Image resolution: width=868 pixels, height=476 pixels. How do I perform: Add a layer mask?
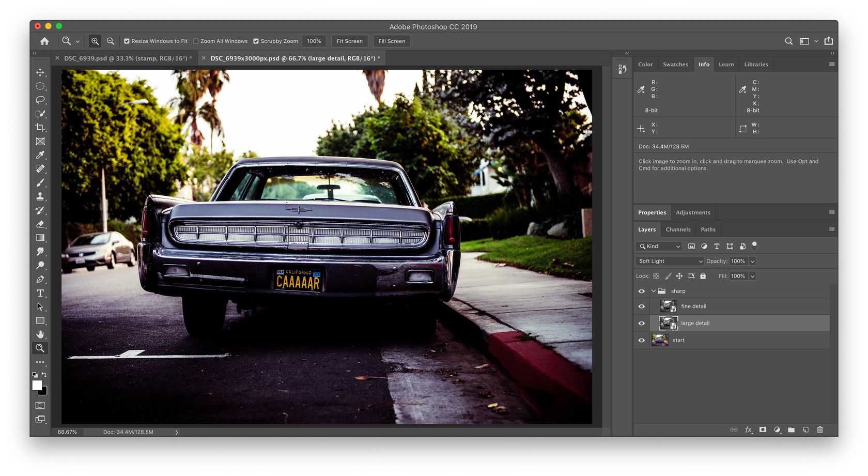[x=763, y=430]
